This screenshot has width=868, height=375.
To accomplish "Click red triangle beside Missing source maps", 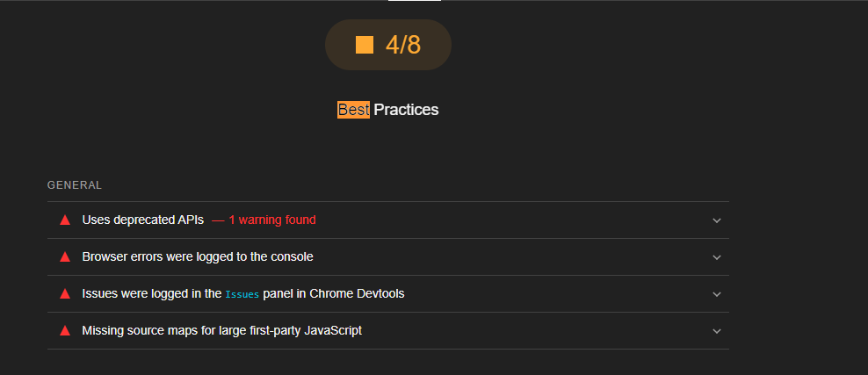I will pos(65,330).
